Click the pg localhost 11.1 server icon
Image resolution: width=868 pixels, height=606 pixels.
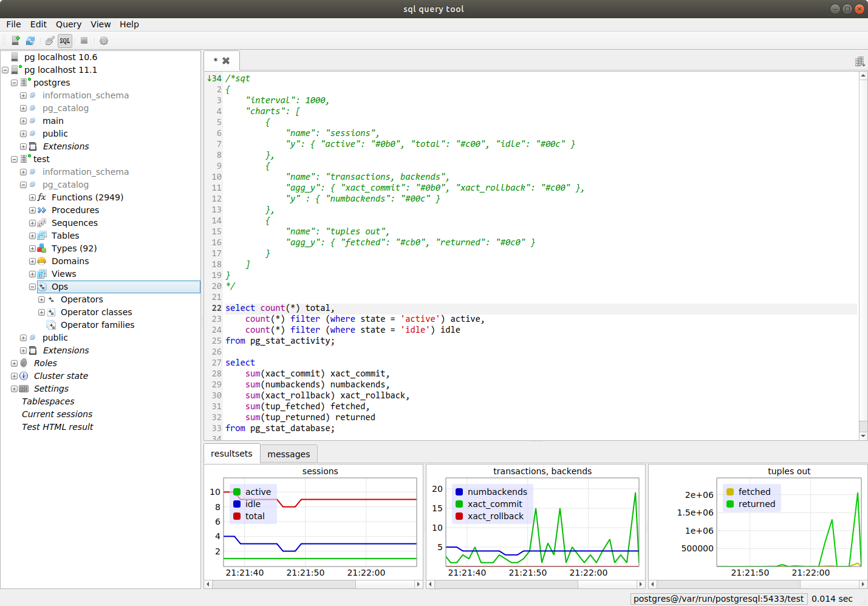16,70
